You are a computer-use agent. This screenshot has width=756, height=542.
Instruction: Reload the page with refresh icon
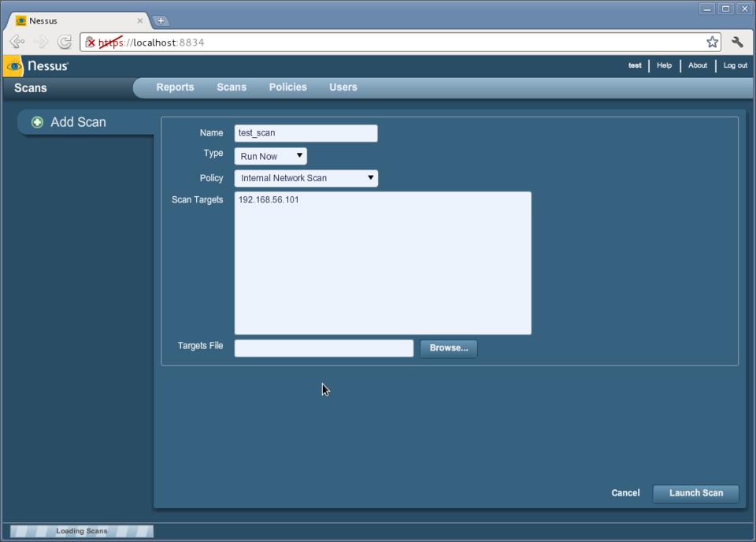[65, 43]
